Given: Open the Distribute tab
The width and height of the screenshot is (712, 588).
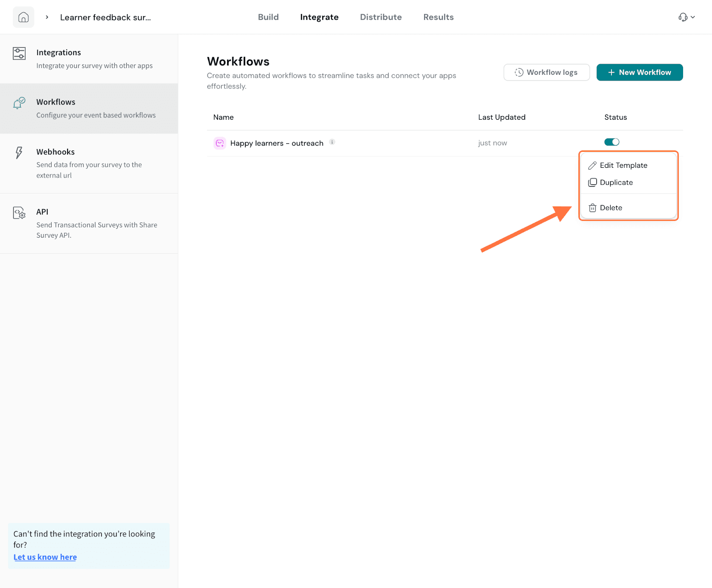Looking at the screenshot, I should tap(380, 17).
